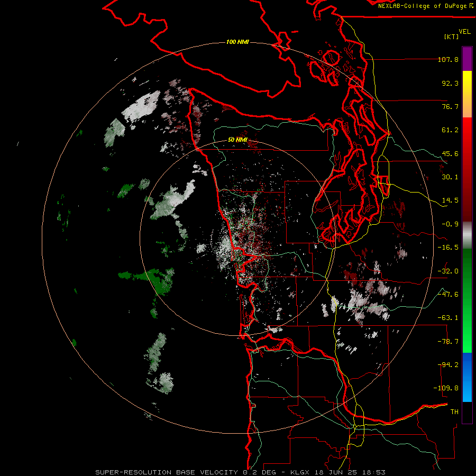Click the 50 NMI range ring label

tap(237, 140)
